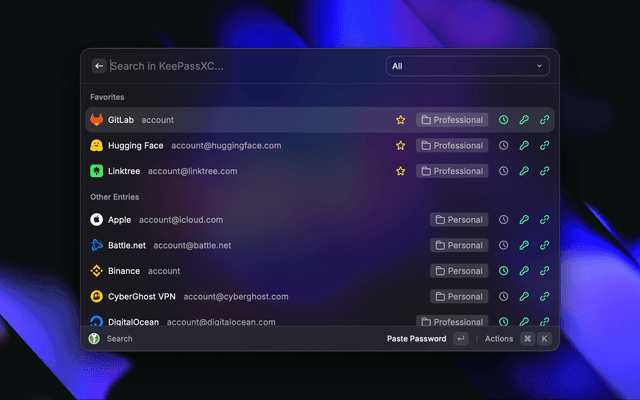The image size is (640, 400).
Task: Click the GitLab fox logo icon
Action: (x=97, y=120)
